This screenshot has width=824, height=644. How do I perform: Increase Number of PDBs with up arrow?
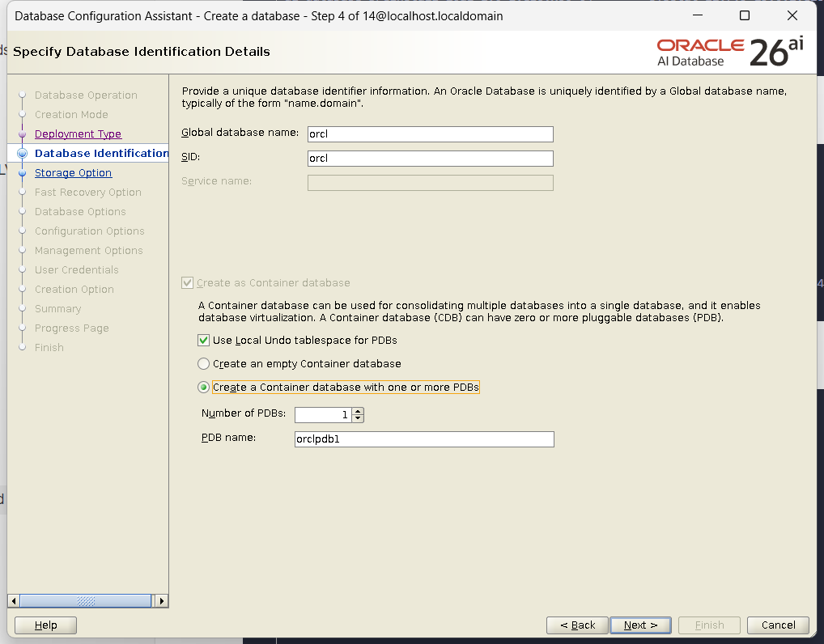coord(358,411)
